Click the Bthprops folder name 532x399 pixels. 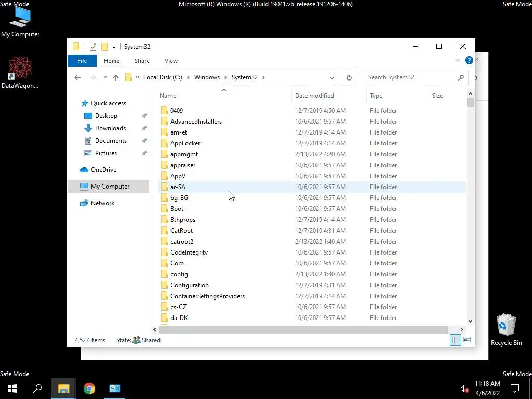coord(183,220)
